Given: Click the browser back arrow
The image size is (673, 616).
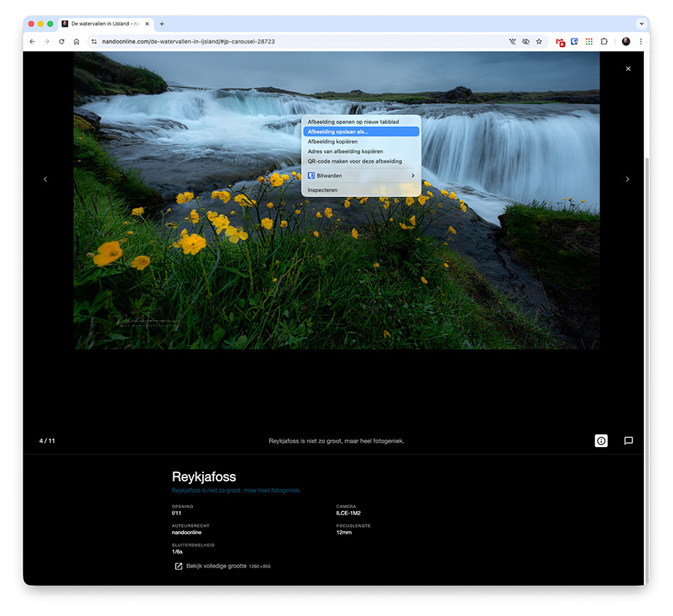Looking at the screenshot, I should pos(32,42).
